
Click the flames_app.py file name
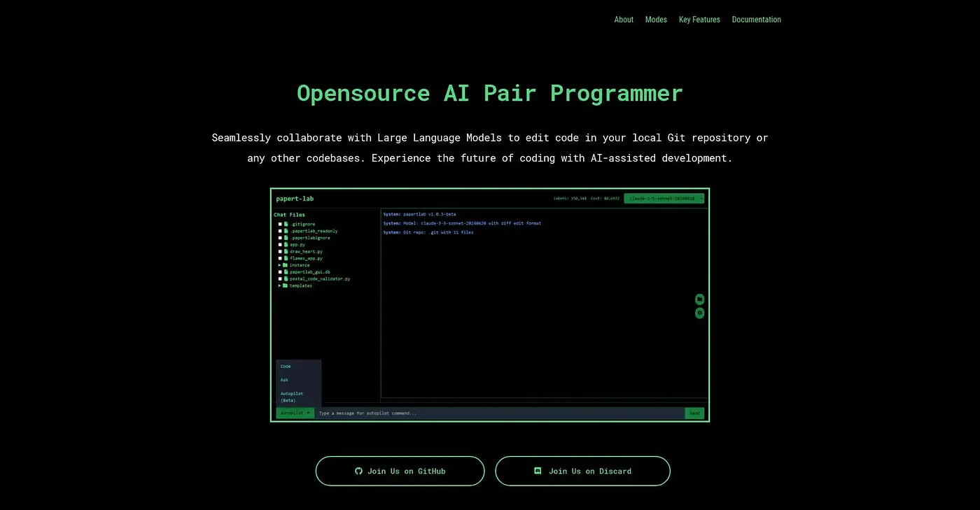[306, 258]
